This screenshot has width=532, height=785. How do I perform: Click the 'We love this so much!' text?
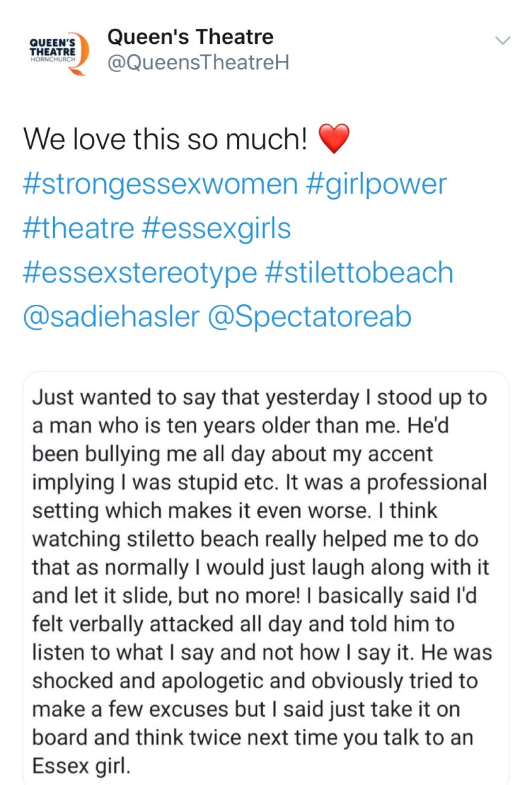click(x=165, y=139)
